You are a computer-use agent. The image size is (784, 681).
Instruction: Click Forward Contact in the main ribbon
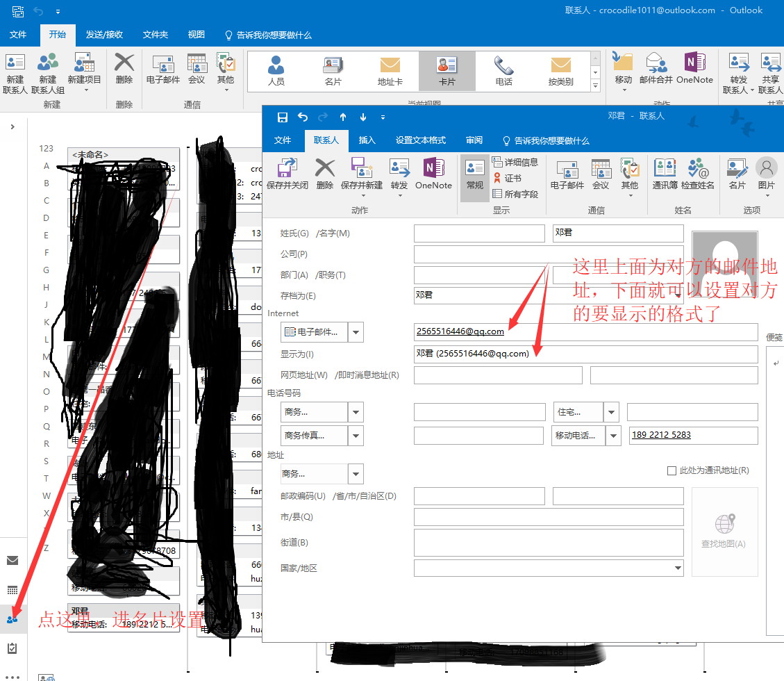point(738,74)
